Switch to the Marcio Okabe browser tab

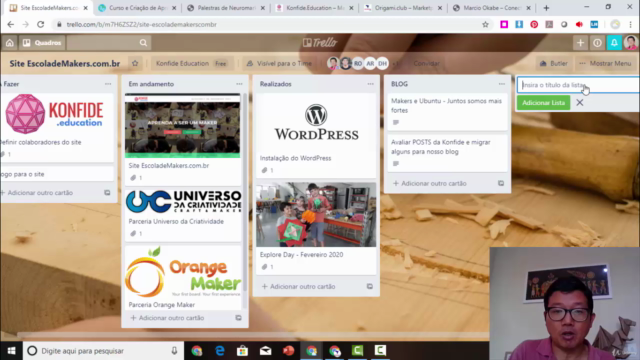pyautogui.click(x=491, y=8)
